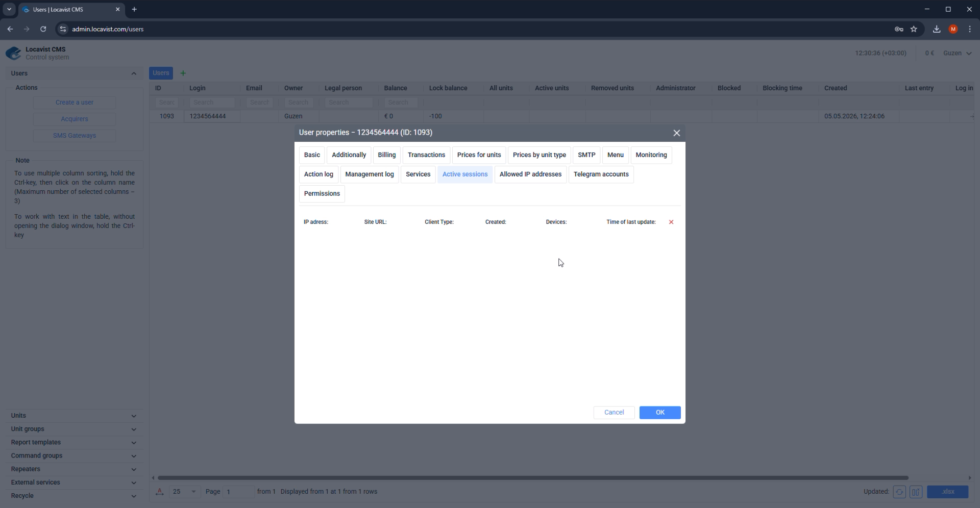This screenshot has width=980, height=508.
Task: Click the Locavist CMS logo
Action: tap(13, 53)
